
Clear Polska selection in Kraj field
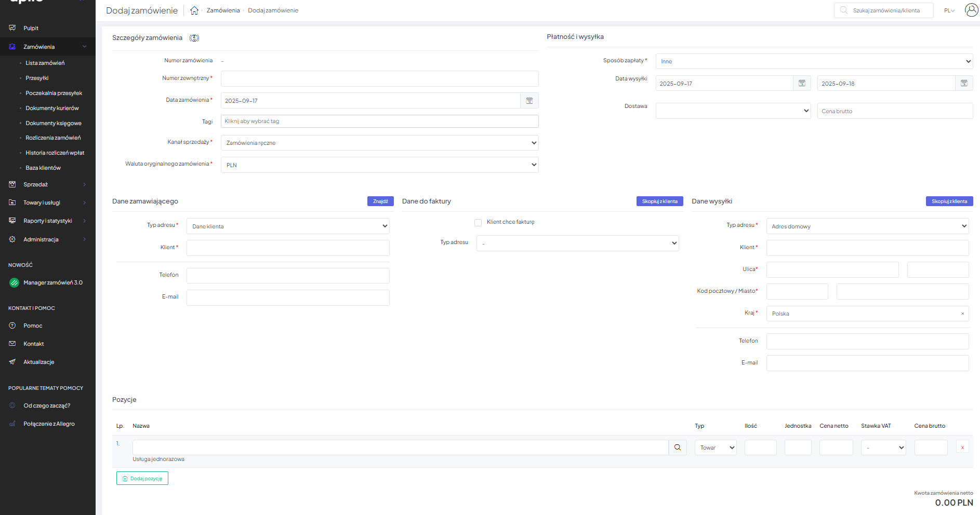pyautogui.click(x=962, y=314)
